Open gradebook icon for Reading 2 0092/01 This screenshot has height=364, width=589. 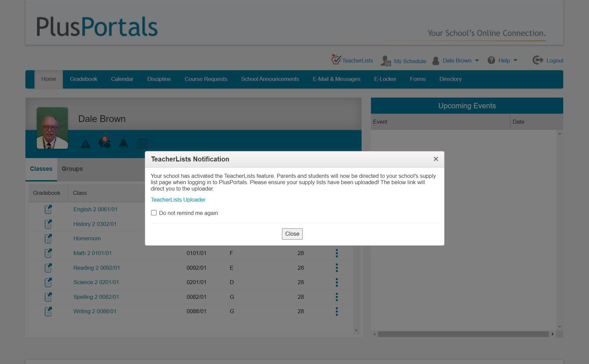click(x=48, y=268)
